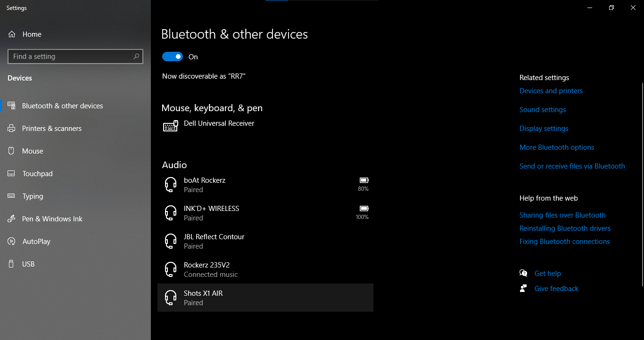Click the Typing keyboard sidebar icon
Screen dimensions: 644x340
click(x=12, y=196)
